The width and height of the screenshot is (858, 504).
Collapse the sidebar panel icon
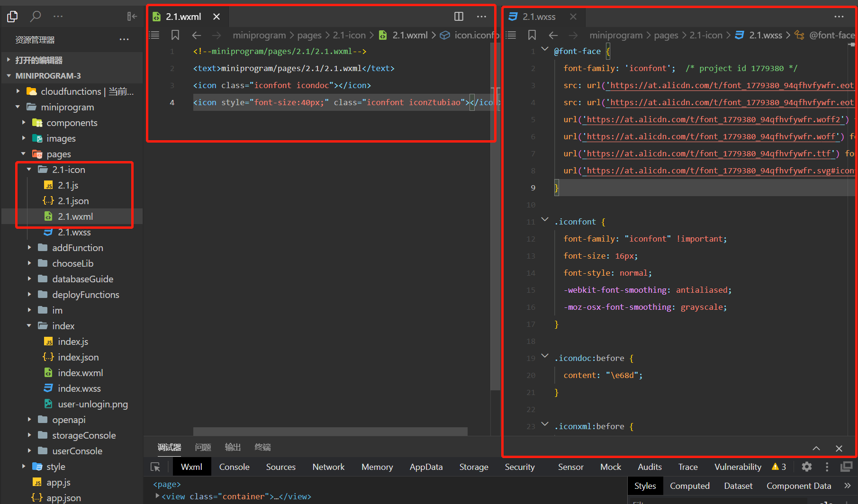click(x=132, y=17)
